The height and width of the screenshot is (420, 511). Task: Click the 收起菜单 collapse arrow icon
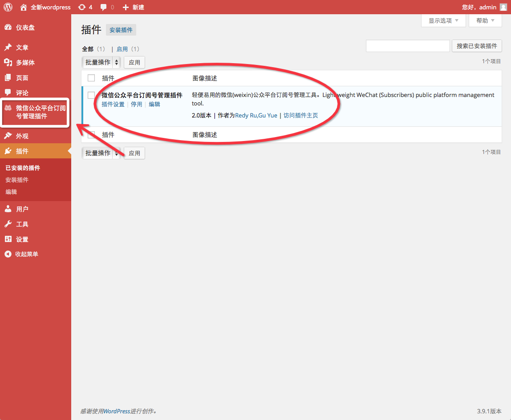(x=8, y=254)
